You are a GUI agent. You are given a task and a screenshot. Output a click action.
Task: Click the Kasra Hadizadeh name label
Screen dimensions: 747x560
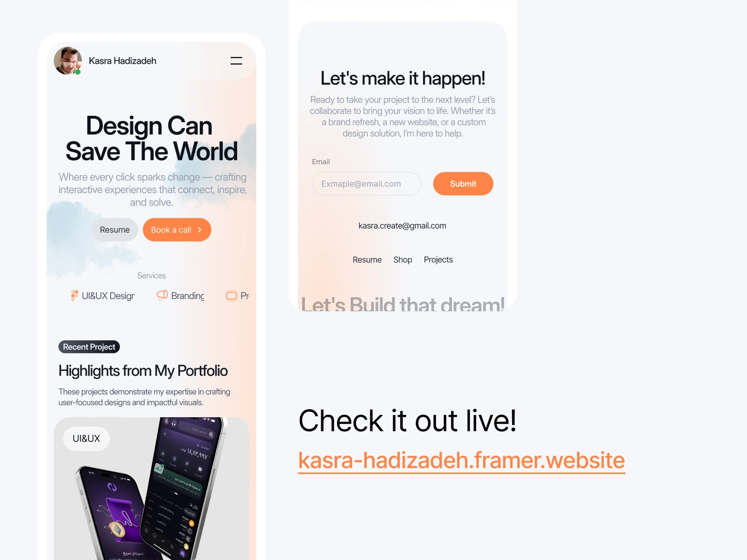tap(122, 61)
